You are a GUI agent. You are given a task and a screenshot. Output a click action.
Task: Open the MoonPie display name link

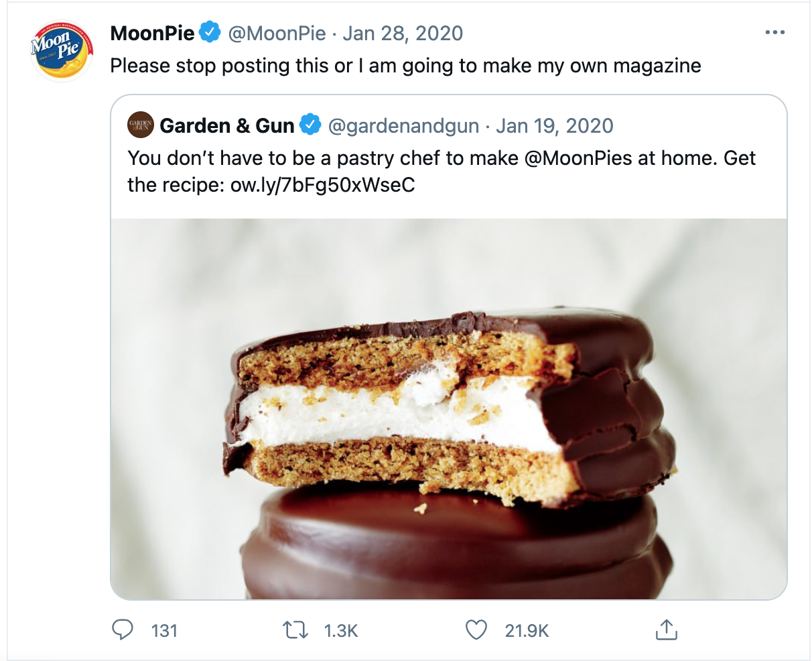point(152,33)
